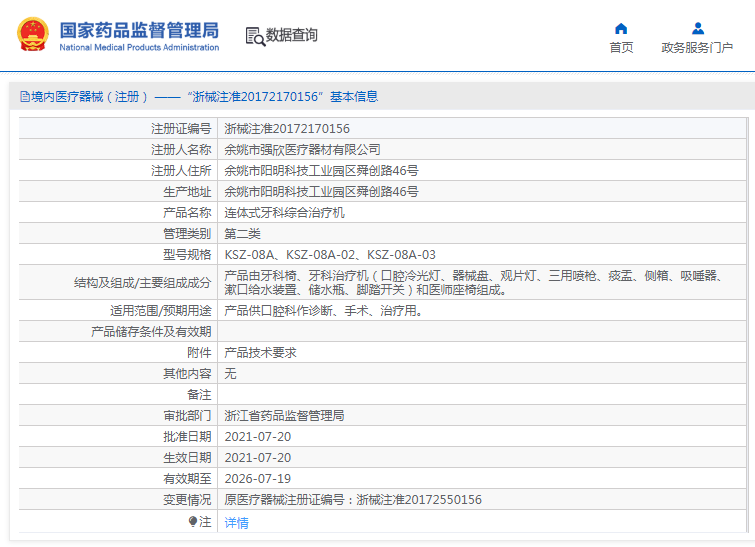Click the 附件 row label

199,352
